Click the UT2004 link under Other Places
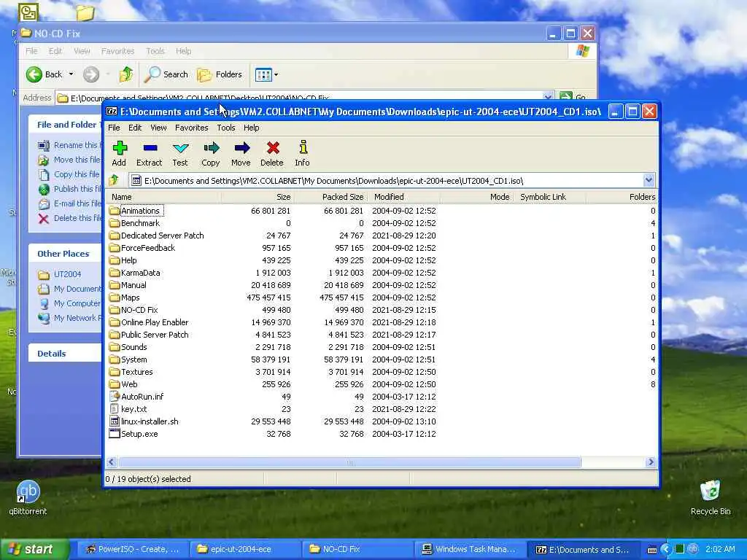Viewport: 747px width, 560px height. click(67, 274)
